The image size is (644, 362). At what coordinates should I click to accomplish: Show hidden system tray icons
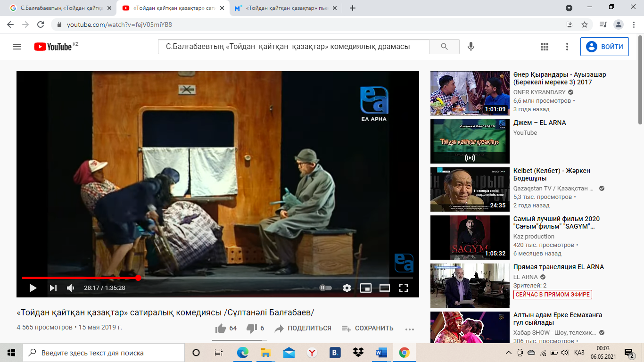pos(508,353)
